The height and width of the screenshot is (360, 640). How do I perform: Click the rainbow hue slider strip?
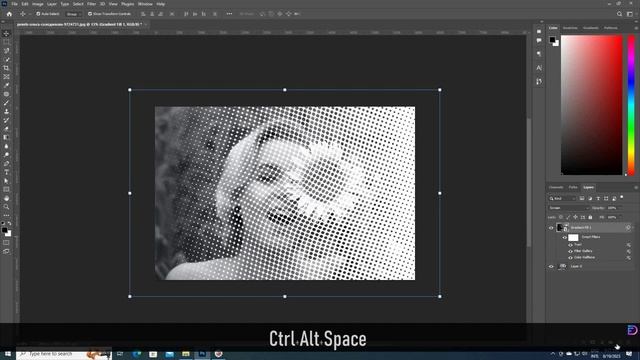click(631, 105)
